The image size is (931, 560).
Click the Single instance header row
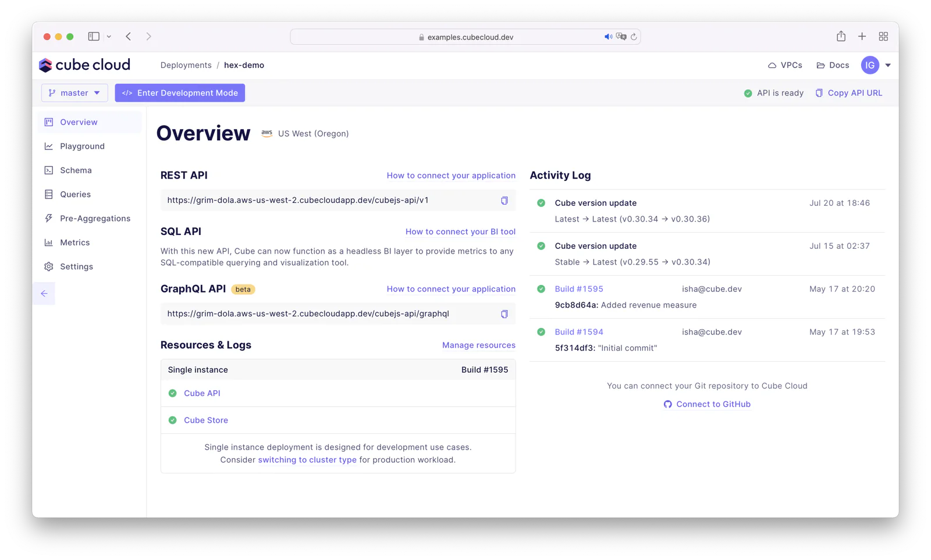click(338, 370)
